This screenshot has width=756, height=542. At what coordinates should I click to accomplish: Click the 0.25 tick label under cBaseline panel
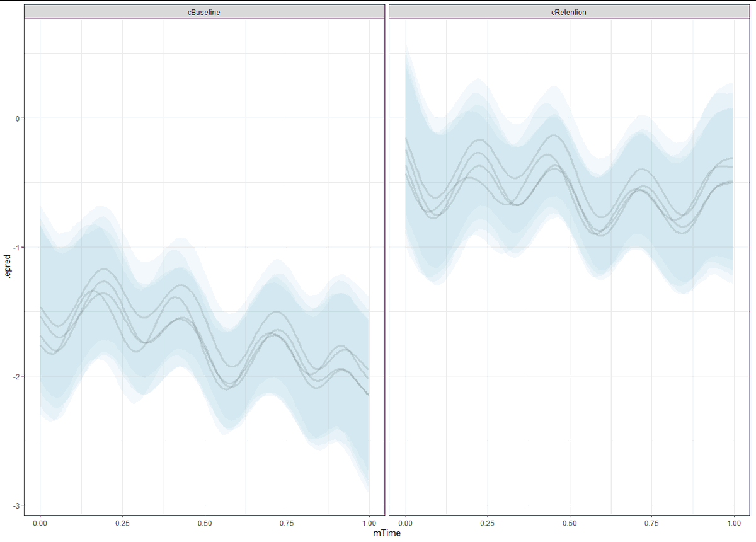pyautogui.click(x=123, y=522)
